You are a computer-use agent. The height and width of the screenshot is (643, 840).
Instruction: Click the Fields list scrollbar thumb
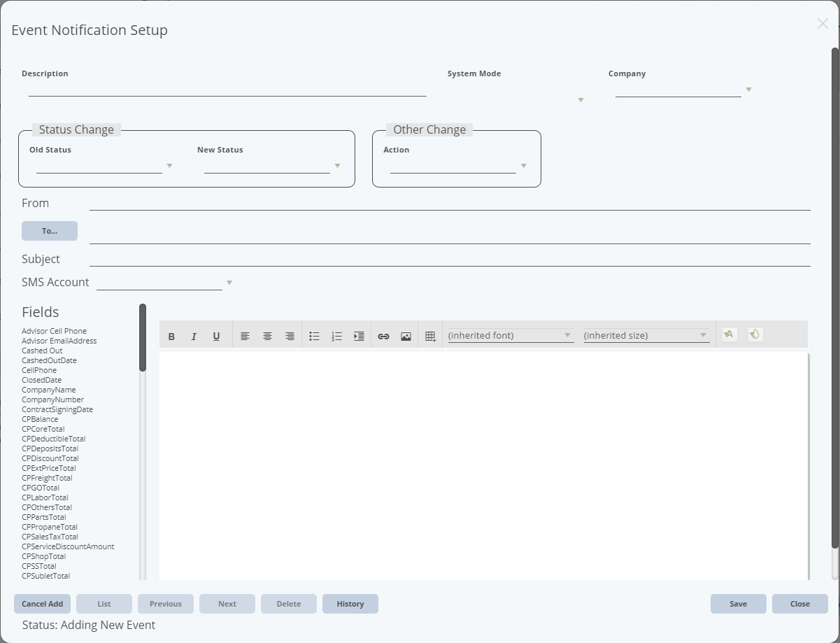(143, 337)
